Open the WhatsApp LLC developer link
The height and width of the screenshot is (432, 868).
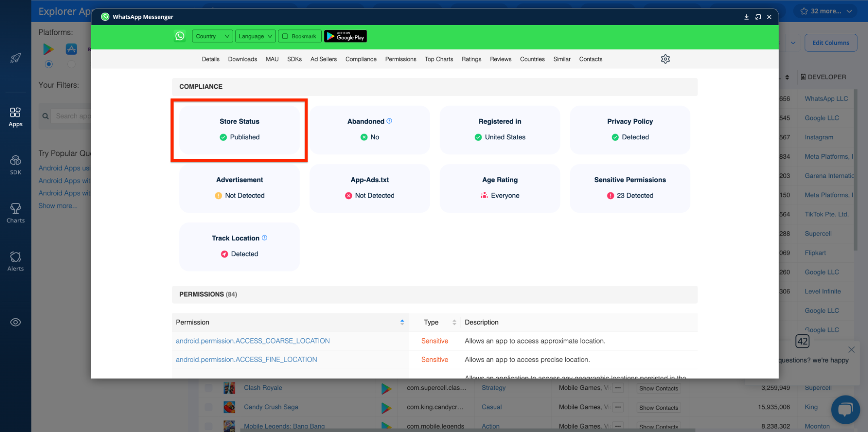tap(826, 98)
